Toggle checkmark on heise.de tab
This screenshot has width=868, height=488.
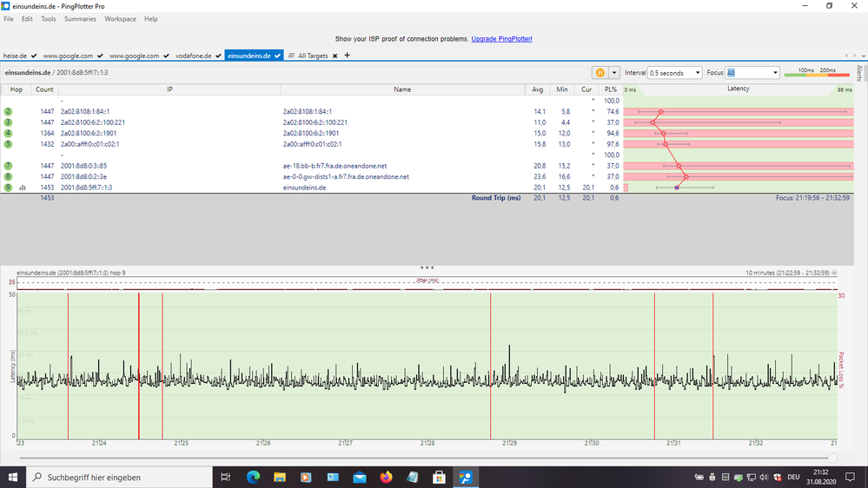pos(35,56)
